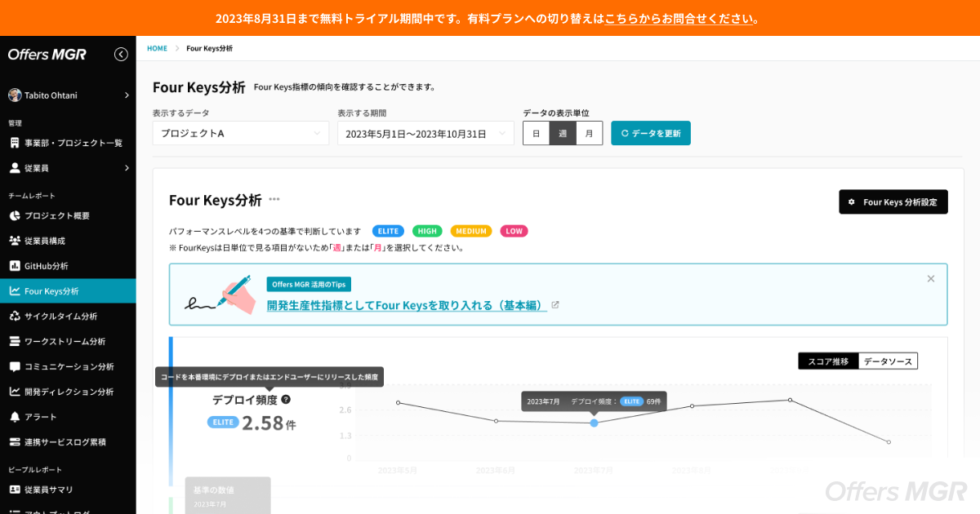Click the recycle icon for サイクルタイム分析
Screen dimensions: 980x514
[15, 316]
